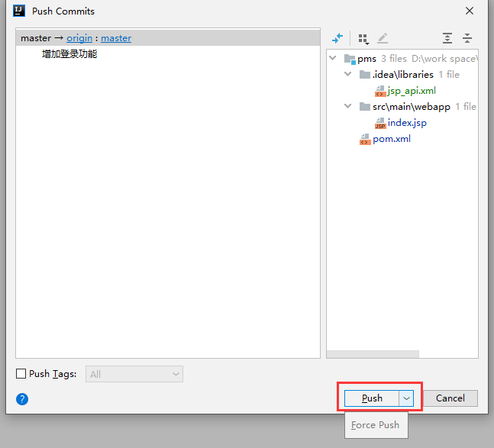Click the Show Diff toolbar icon

tap(337, 38)
